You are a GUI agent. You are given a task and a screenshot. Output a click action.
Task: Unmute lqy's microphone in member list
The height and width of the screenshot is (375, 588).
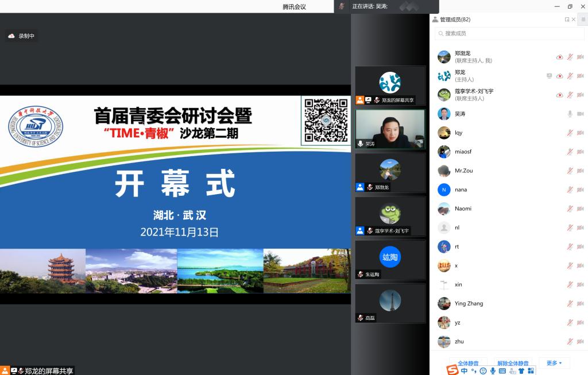[570, 133]
